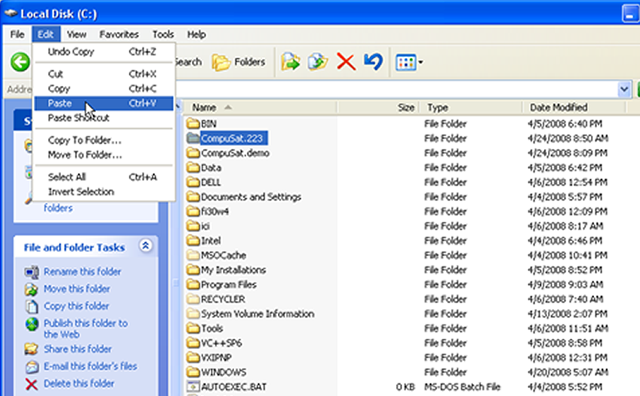Click the Copy To toolbar icon

318,62
